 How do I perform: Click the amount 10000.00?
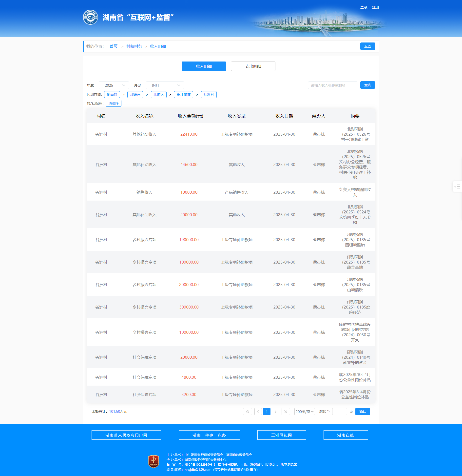pos(189,192)
